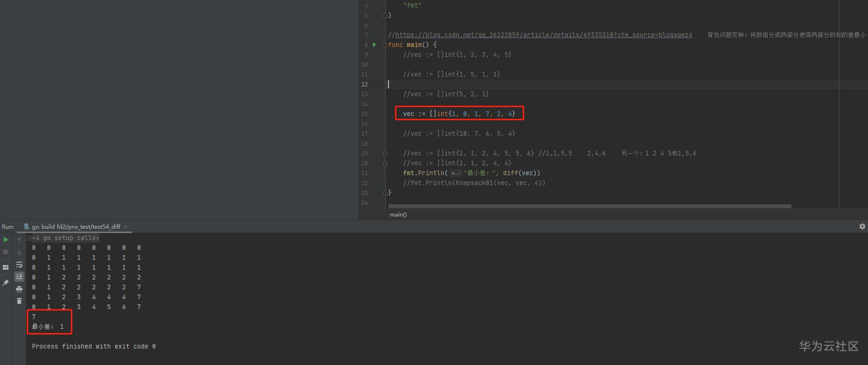Collapse the func main() code block

point(385,45)
